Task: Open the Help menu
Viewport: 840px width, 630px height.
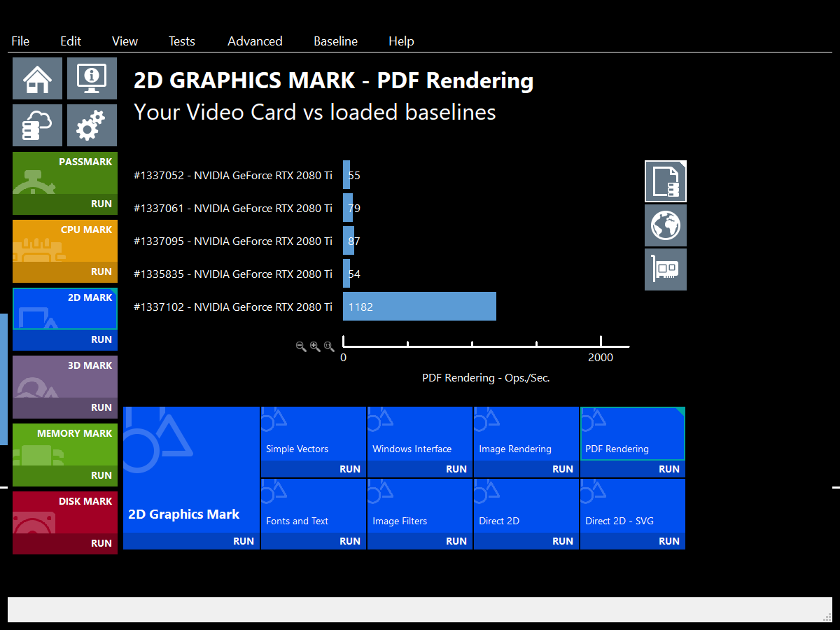Action: [401, 41]
